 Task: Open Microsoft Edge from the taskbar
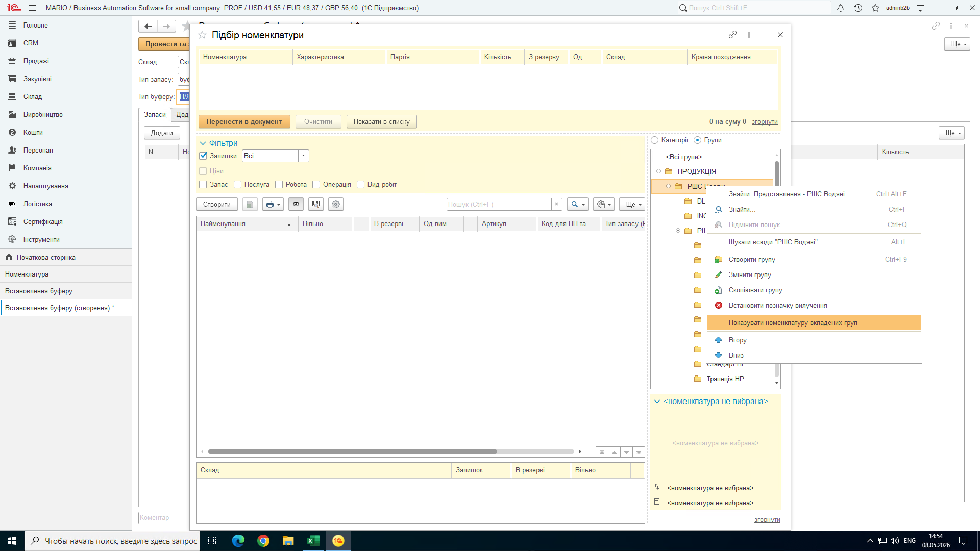pyautogui.click(x=238, y=541)
